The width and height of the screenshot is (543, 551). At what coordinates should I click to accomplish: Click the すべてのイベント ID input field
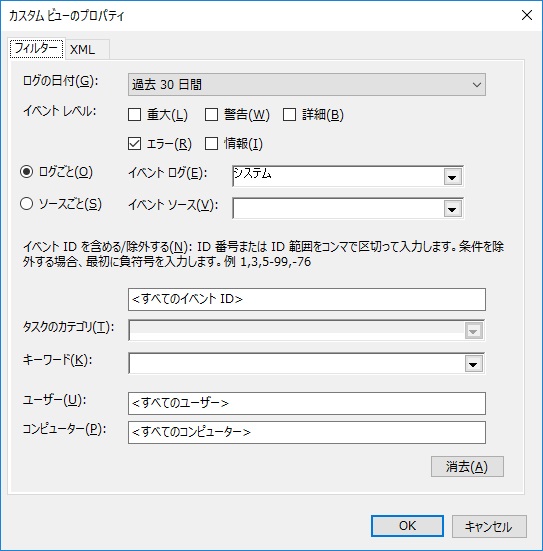point(307,299)
